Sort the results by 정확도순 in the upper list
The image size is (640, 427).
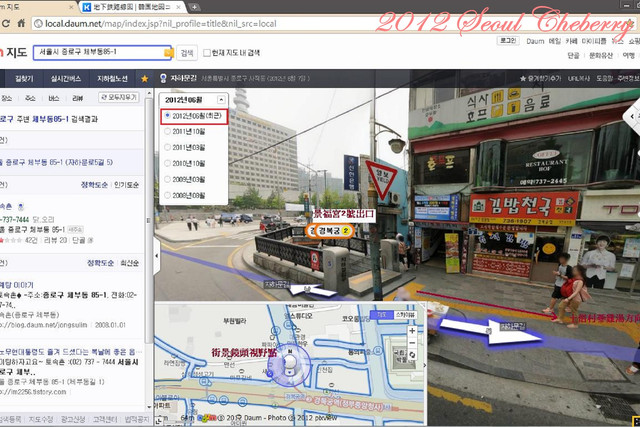pyautogui.click(x=94, y=185)
